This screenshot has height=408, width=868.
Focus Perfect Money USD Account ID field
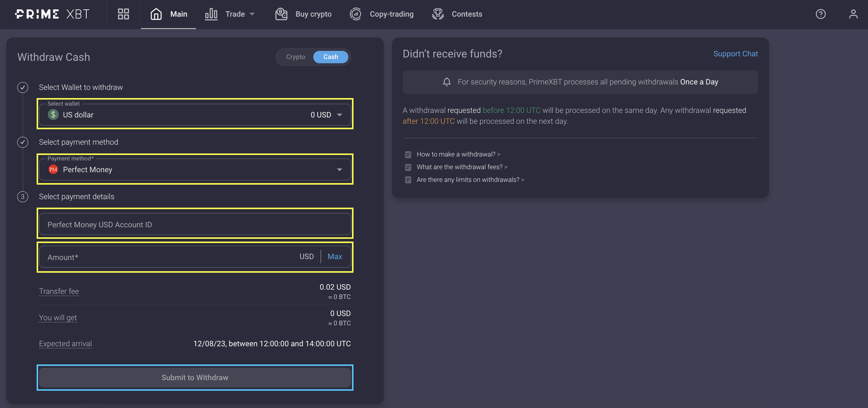[x=195, y=224]
